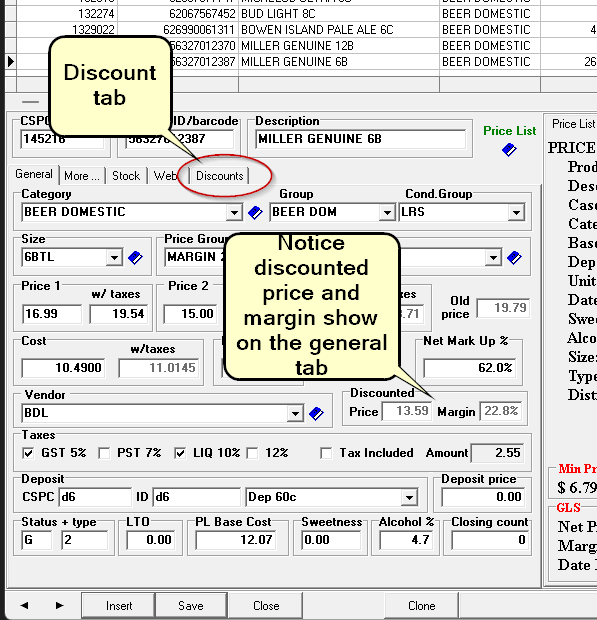Click the Deposit CSPC field
Image resolution: width=597 pixels, height=620 pixels.
click(x=95, y=497)
